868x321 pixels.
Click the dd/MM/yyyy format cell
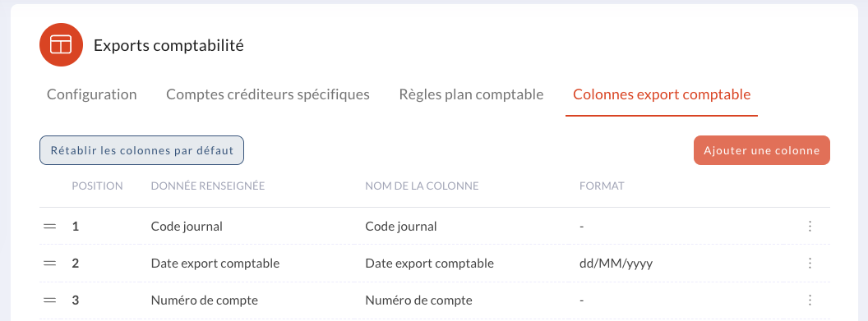point(616,264)
